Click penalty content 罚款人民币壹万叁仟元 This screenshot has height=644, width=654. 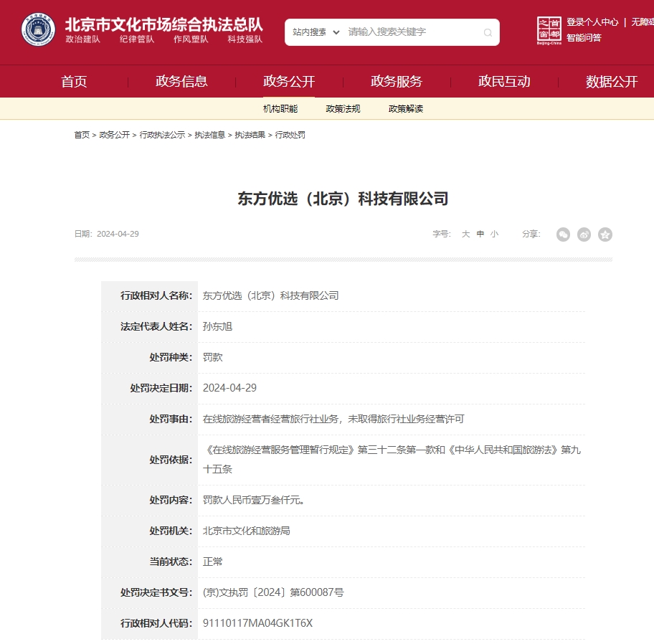click(x=254, y=500)
